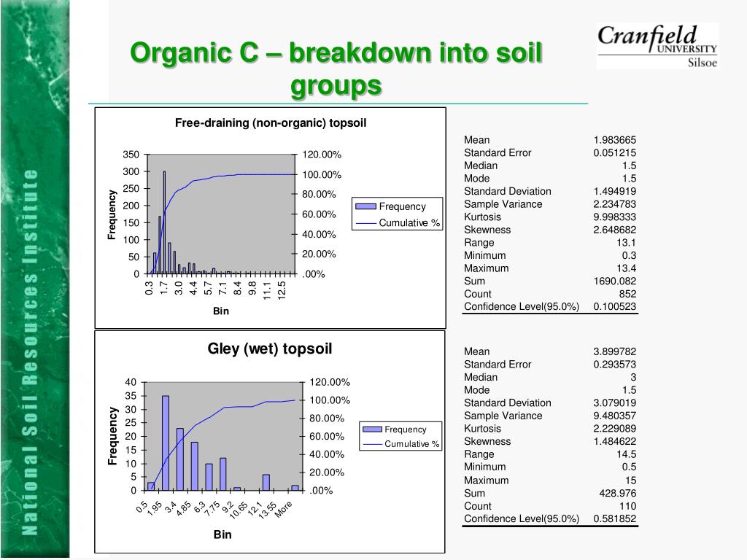Click the tallest bar at 1.95 in the Gley histogram
The height and width of the screenshot is (560, 747).
(x=166, y=443)
